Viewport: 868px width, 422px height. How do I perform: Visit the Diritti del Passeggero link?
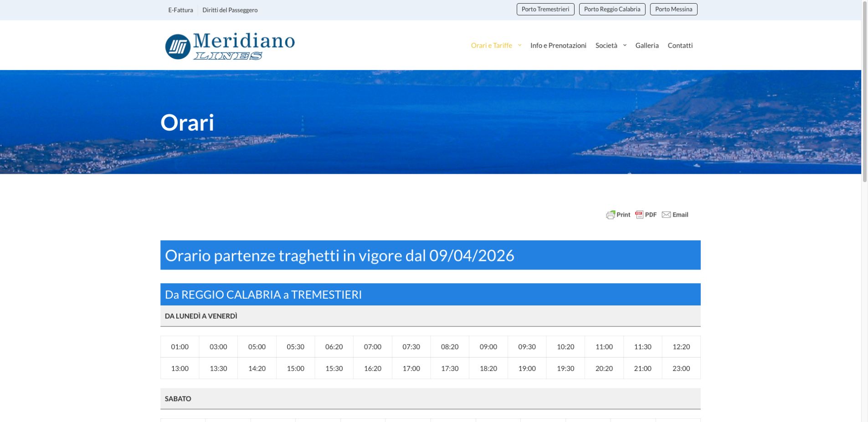click(230, 10)
